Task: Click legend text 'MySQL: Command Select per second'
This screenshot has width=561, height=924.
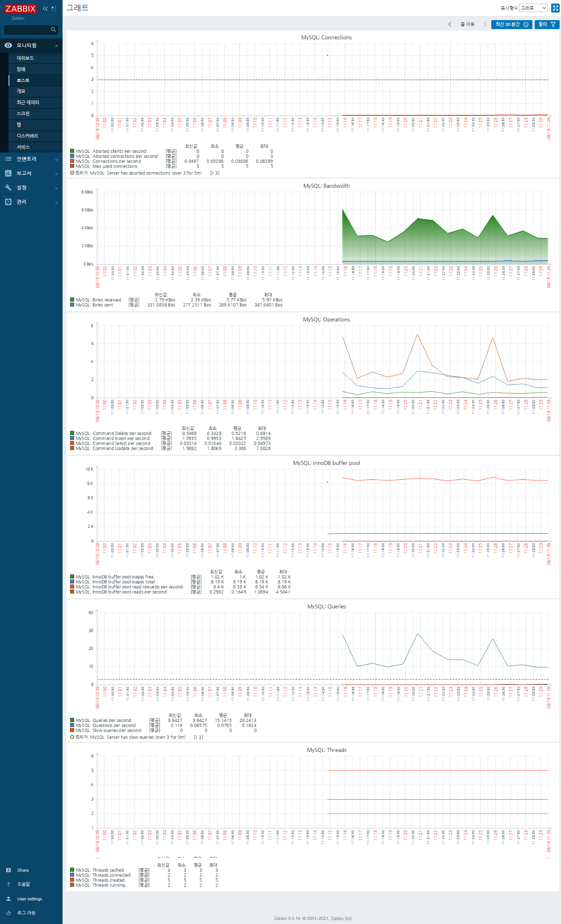Action: (x=113, y=443)
